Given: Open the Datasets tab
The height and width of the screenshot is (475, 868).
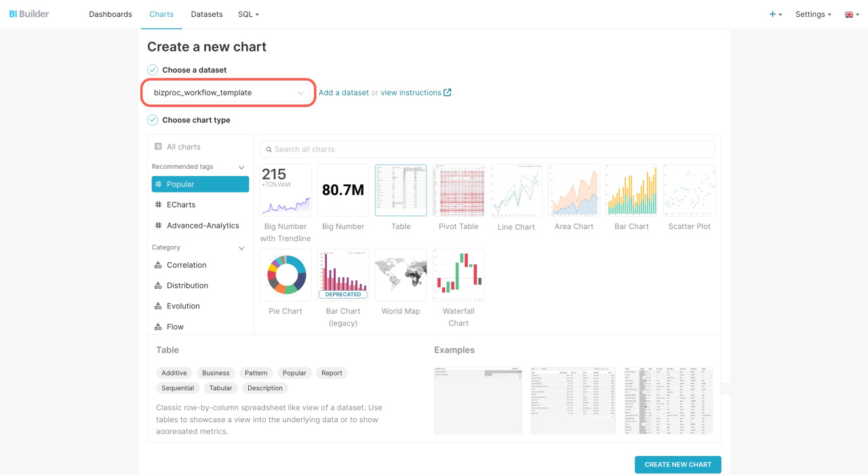Looking at the screenshot, I should pyautogui.click(x=207, y=14).
